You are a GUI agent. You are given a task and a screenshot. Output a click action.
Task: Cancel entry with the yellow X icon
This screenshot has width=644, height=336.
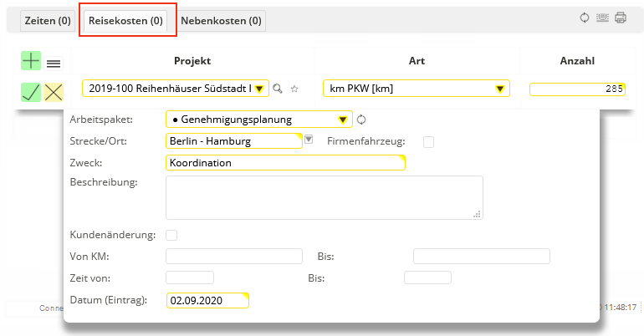pos(54,92)
